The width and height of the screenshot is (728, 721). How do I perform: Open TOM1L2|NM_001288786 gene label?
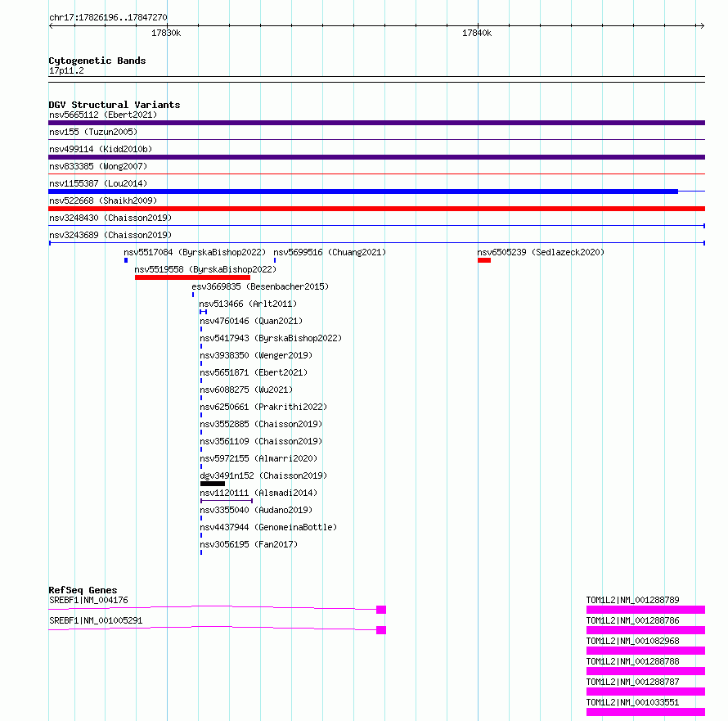pos(632,620)
